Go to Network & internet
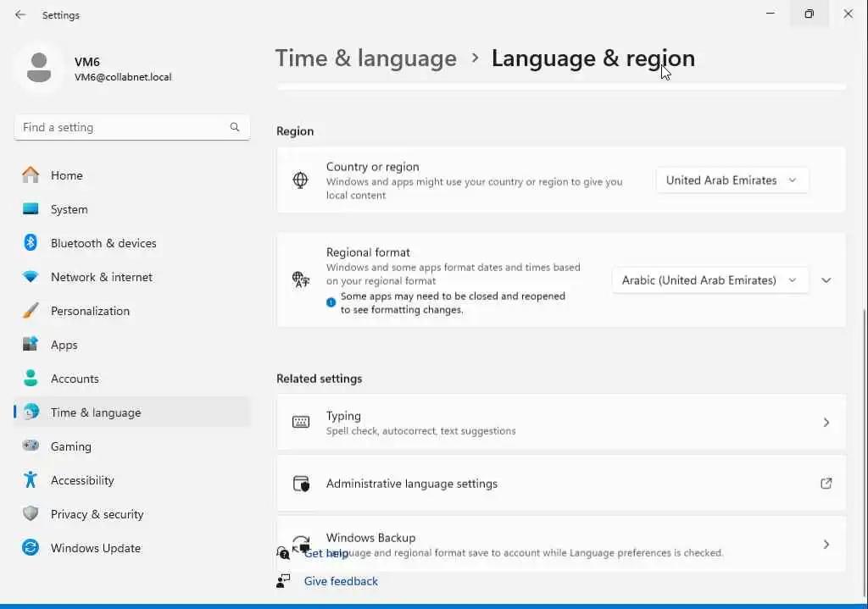 click(x=131, y=277)
